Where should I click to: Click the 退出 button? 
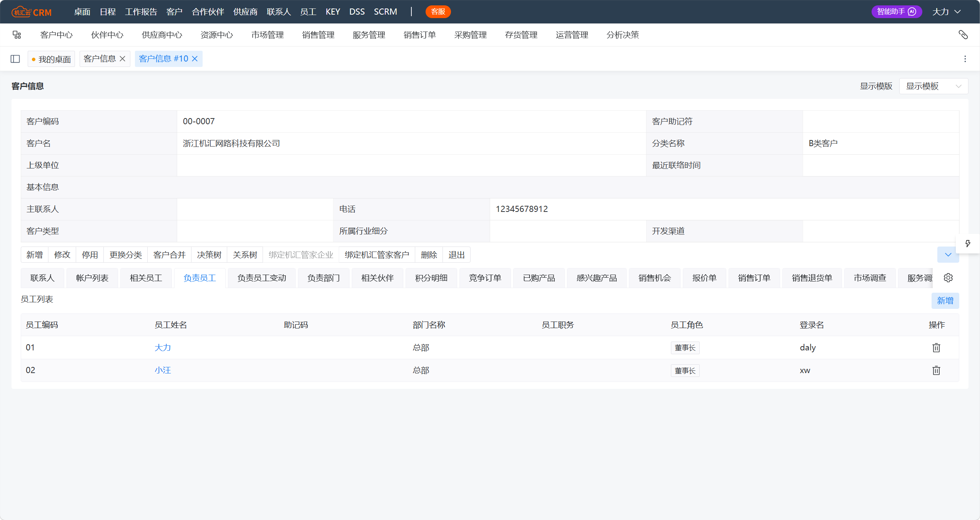457,255
